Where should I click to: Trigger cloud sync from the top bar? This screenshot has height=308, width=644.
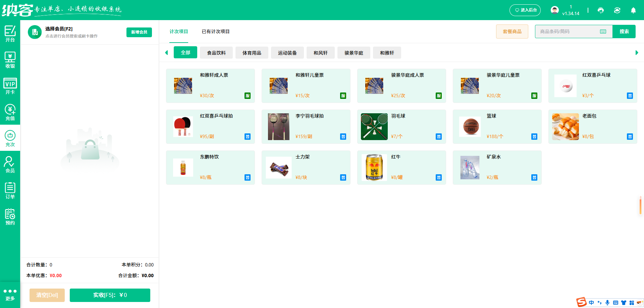(617, 10)
